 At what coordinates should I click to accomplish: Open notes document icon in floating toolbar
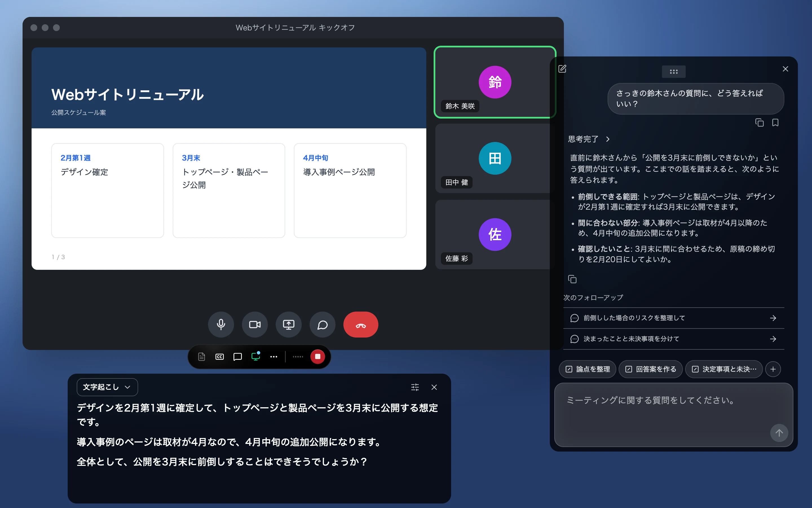201,356
